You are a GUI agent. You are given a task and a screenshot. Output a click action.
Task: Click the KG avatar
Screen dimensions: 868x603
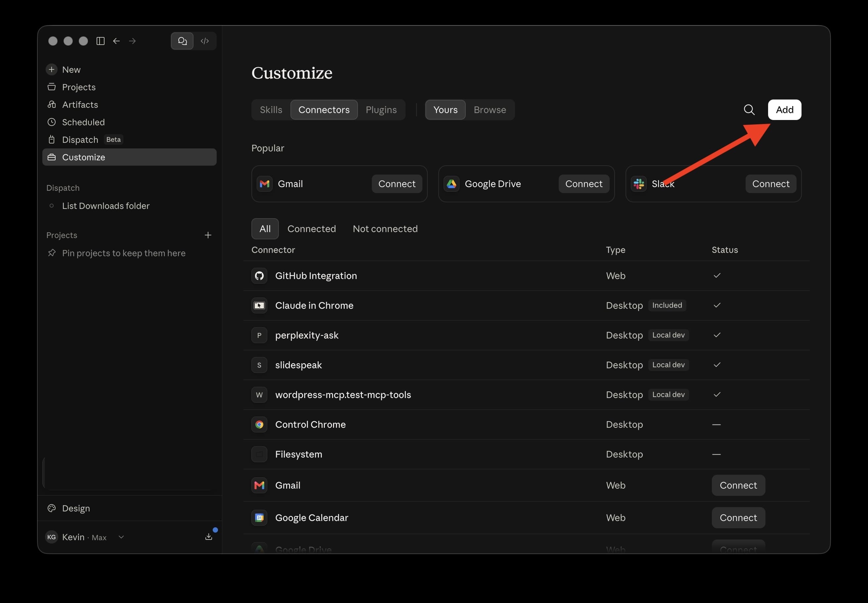[x=51, y=537]
